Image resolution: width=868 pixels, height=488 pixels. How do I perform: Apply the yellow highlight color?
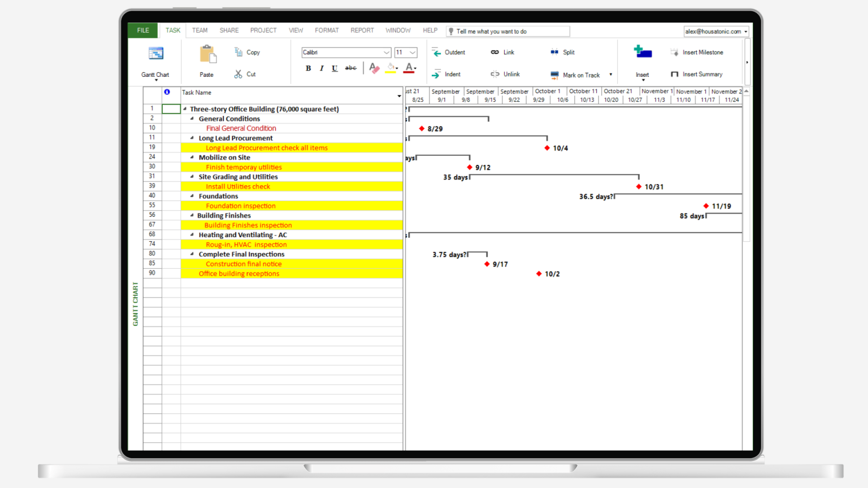390,68
